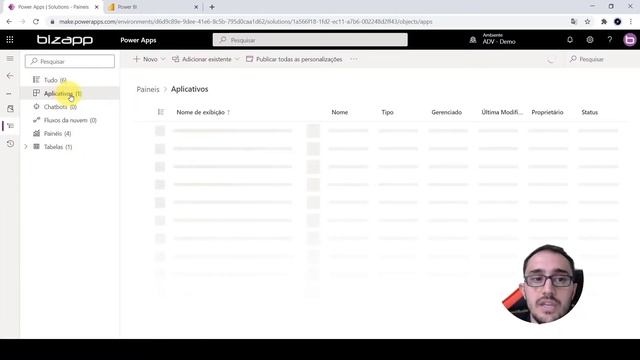Click the back arrow in left rail
This screenshot has height=360, width=640.
[x=10, y=76]
